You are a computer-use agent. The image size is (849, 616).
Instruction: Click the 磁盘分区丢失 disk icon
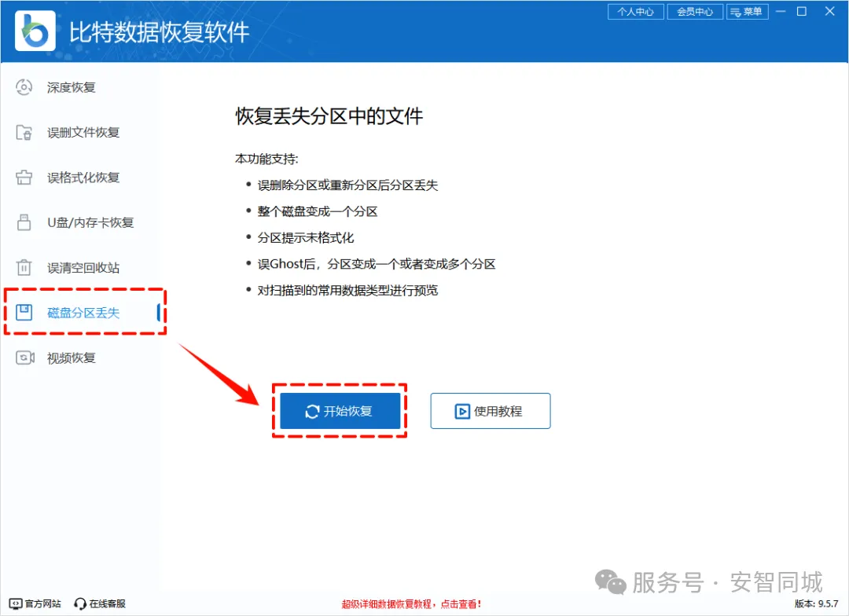coord(24,313)
